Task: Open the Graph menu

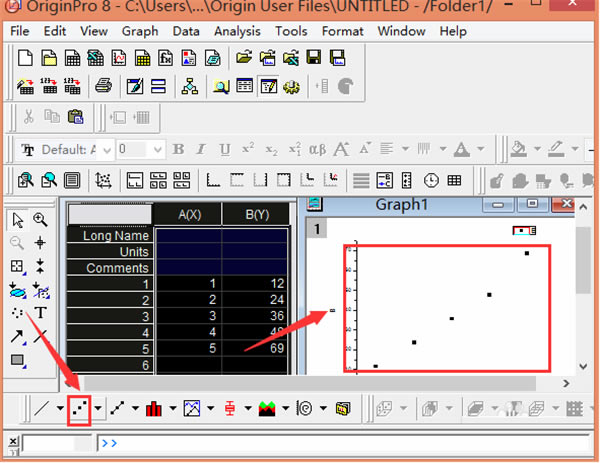Action: coord(140,31)
